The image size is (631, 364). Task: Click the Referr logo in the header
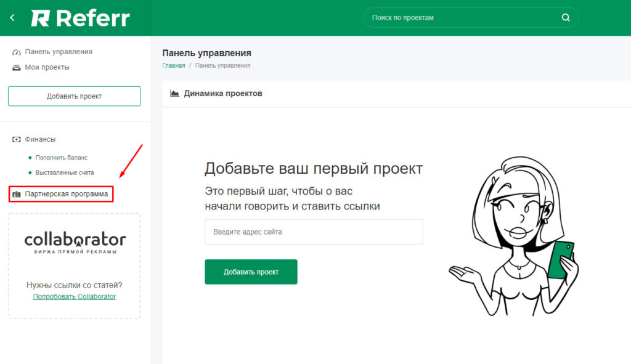[x=79, y=17]
